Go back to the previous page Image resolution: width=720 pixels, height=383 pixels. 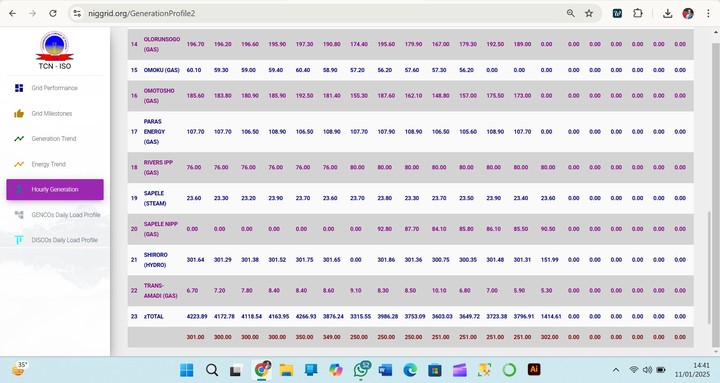pos(12,13)
